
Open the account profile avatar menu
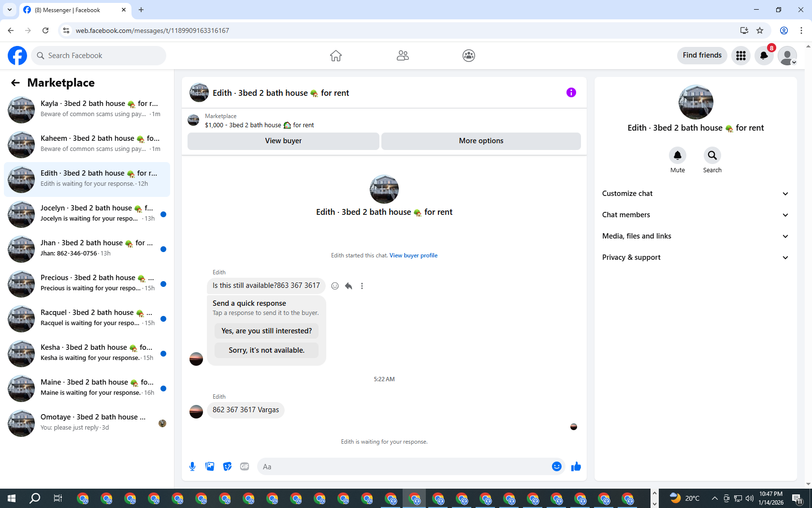click(x=787, y=56)
